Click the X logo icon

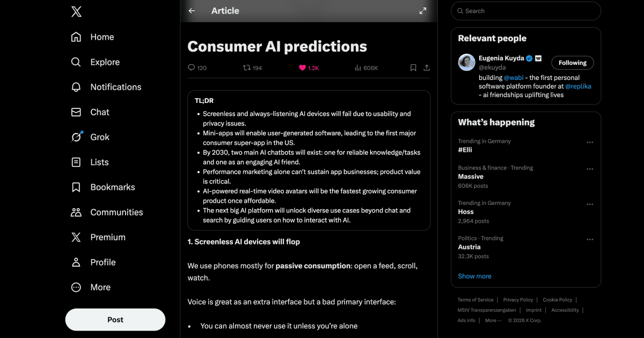76,12
